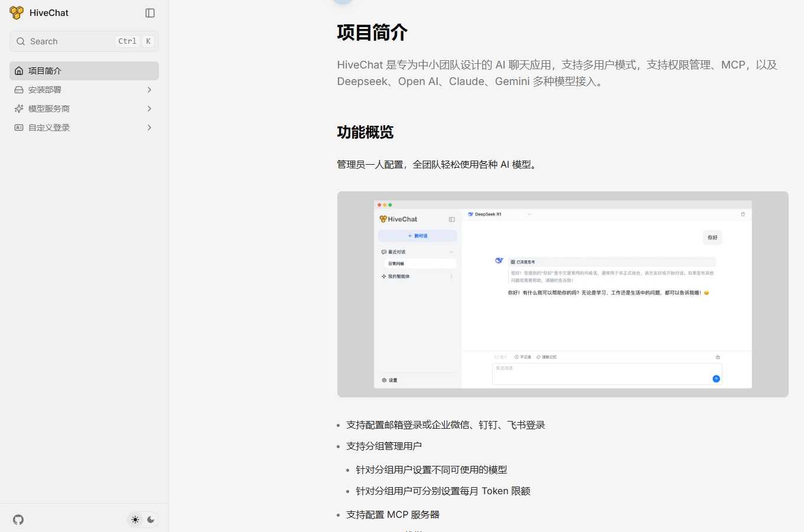Click the HiveChat app preview screenshot
Viewport: 804px width, 532px height.
coord(562,294)
